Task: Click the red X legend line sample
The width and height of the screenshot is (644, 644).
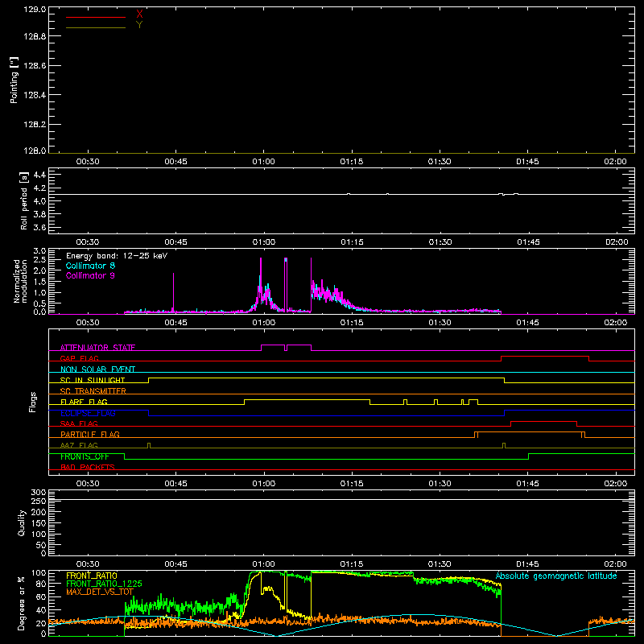Action: (x=96, y=17)
